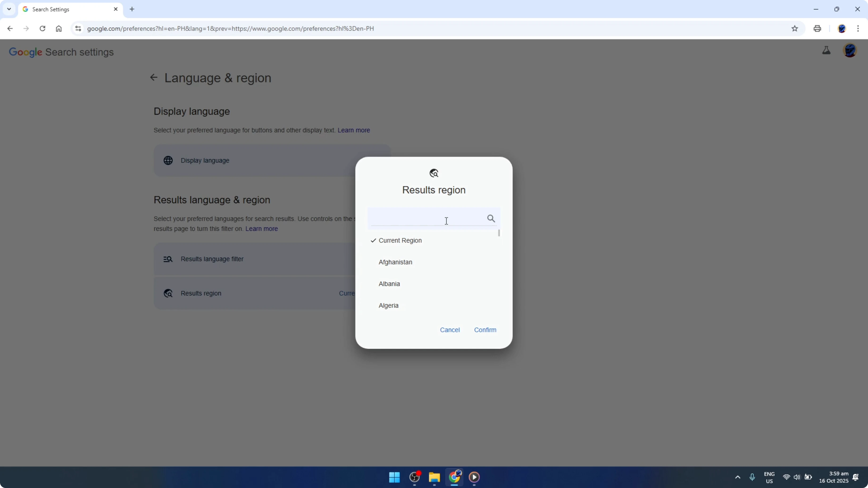Reload the Search Settings page
The height and width of the screenshot is (488, 868).
pyautogui.click(x=42, y=29)
